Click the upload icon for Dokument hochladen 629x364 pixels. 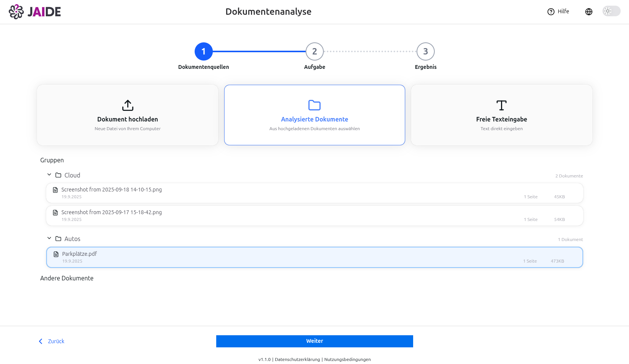128,105
